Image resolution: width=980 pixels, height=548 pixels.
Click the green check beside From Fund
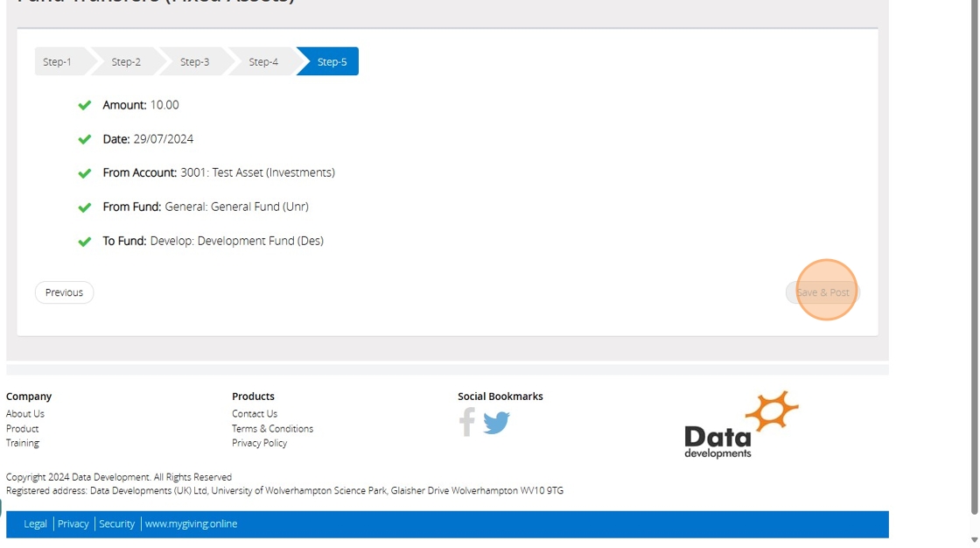click(84, 207)
